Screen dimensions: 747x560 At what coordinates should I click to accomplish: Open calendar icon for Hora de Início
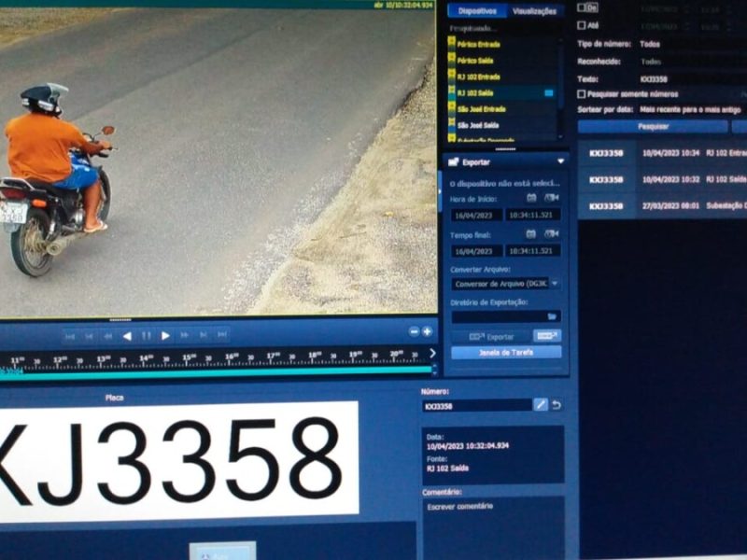tap(531, 198)
